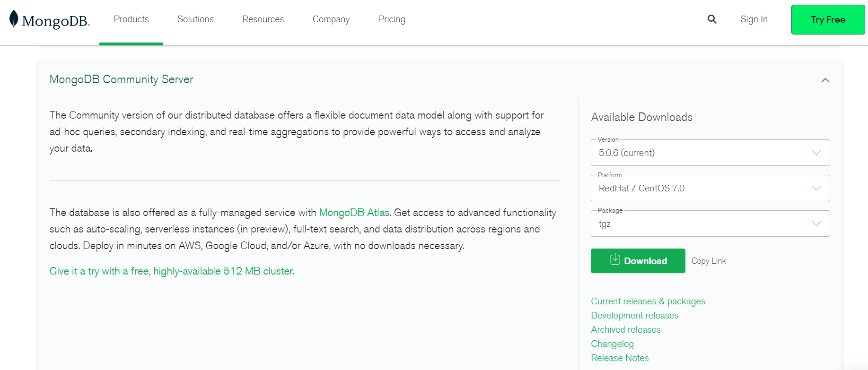Open the Package dropdown
Image resolution: width=868 pixels, height=370 pixels.
point(710,224)
